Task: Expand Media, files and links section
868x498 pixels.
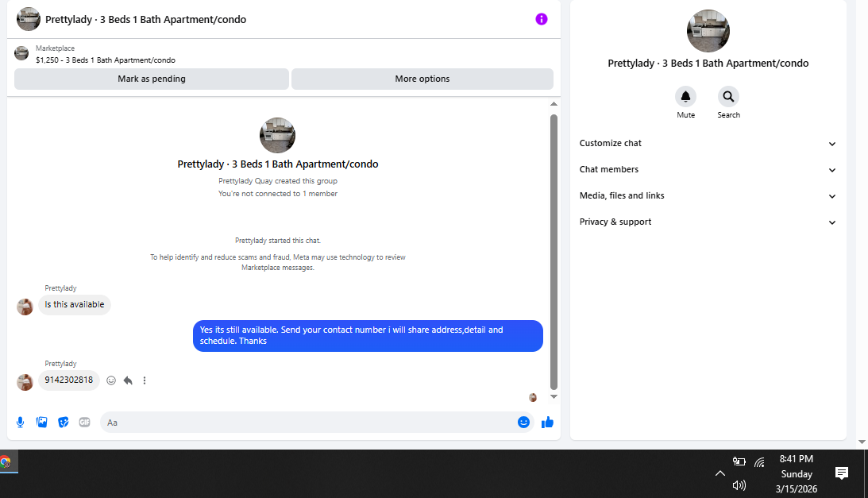Action: [x=708, y=195]
